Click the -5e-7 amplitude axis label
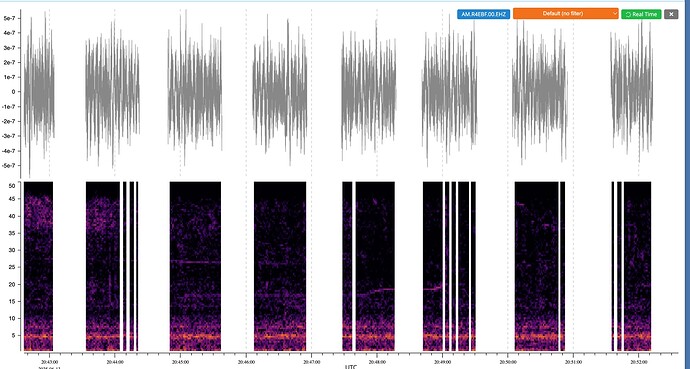Image resolution: width=690 pixels, height=369 pixels. pos(8,165)
